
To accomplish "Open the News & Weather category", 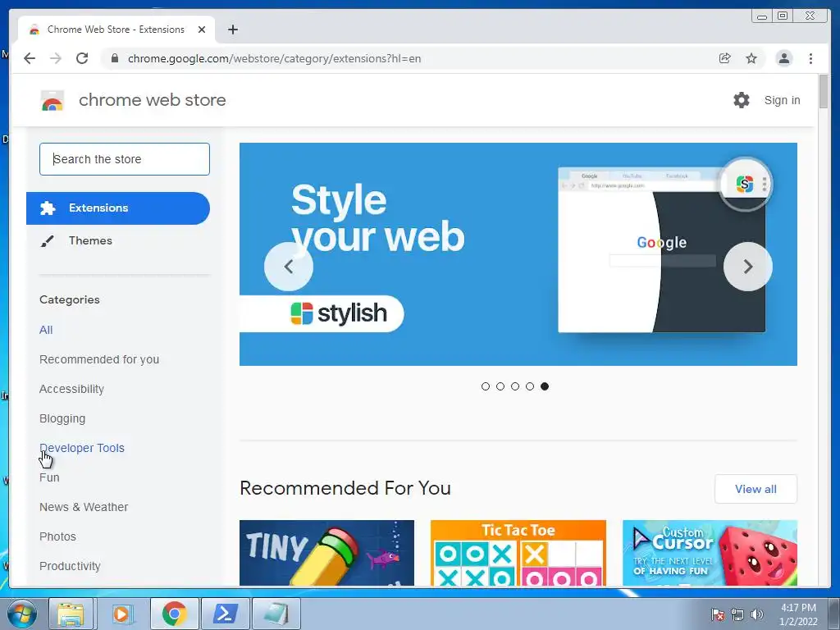I will 84,507.
